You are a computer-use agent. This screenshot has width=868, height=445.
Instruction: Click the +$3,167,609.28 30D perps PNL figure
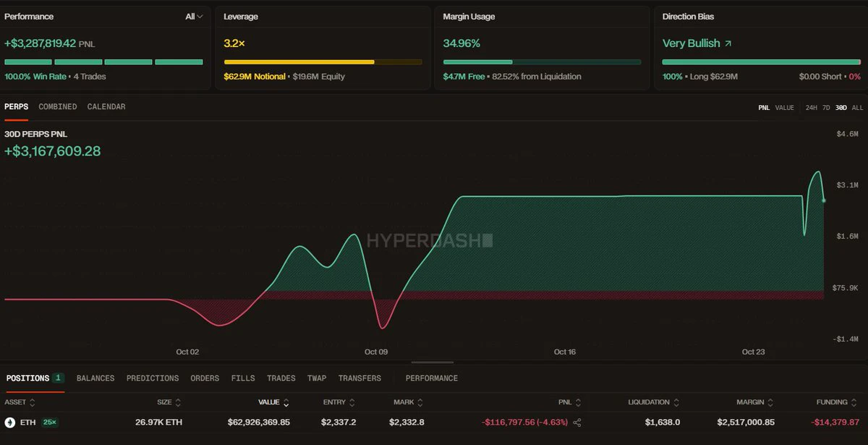(53, 151)
